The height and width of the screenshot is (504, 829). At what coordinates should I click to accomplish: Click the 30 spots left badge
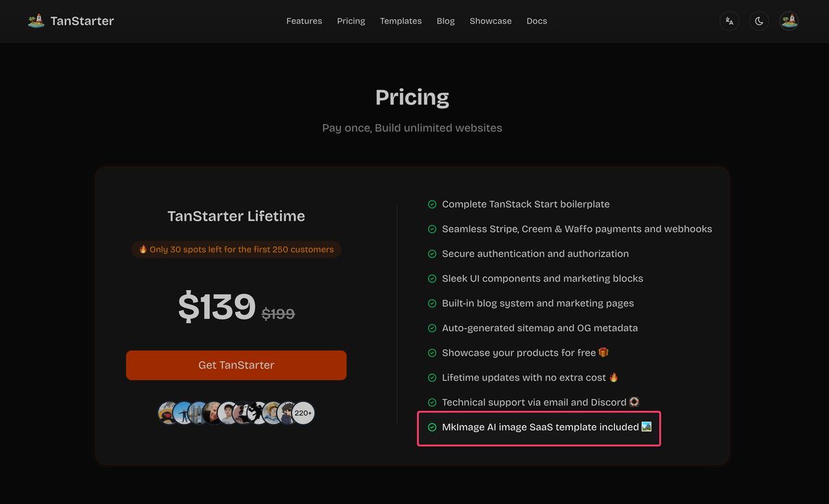coord(236,249)
